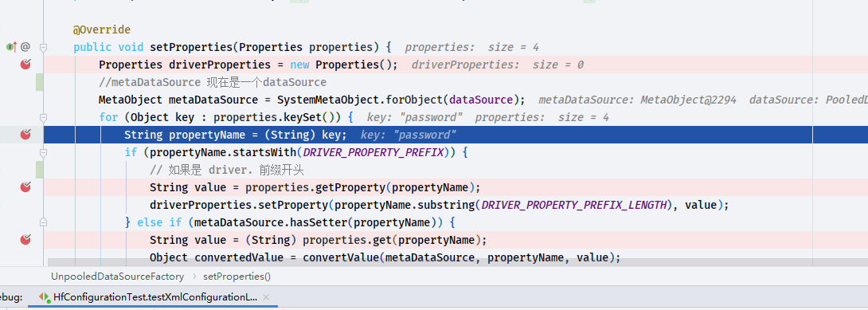The height and width of the screenshot is (310, 868).
Task: Click green change marker beside driver prefix comment
Action: pyautogui.click(x=39, y=170)
